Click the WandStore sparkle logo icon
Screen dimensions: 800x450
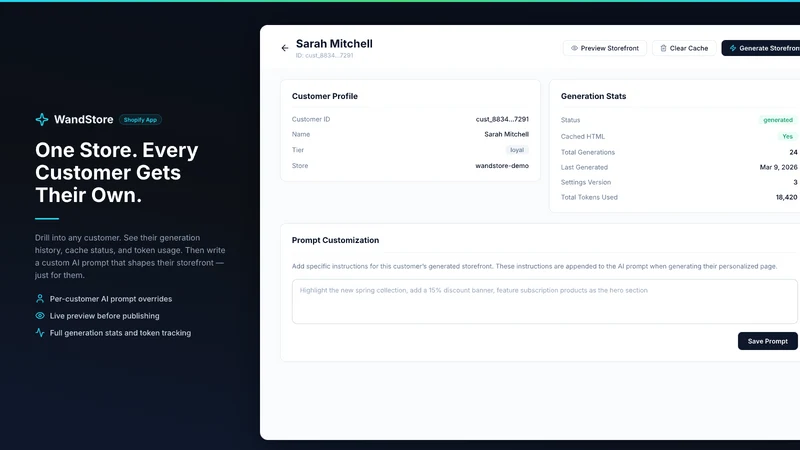click(x=42, y=119)
